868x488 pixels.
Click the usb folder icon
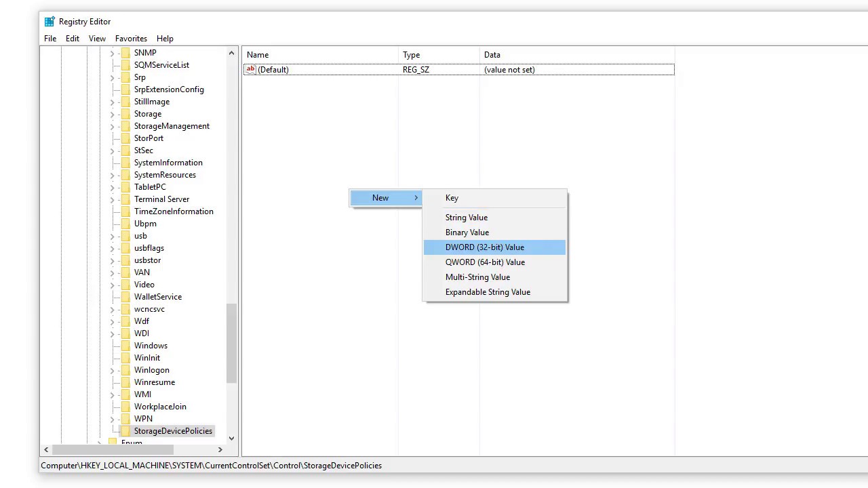click(x=125, y=236)
